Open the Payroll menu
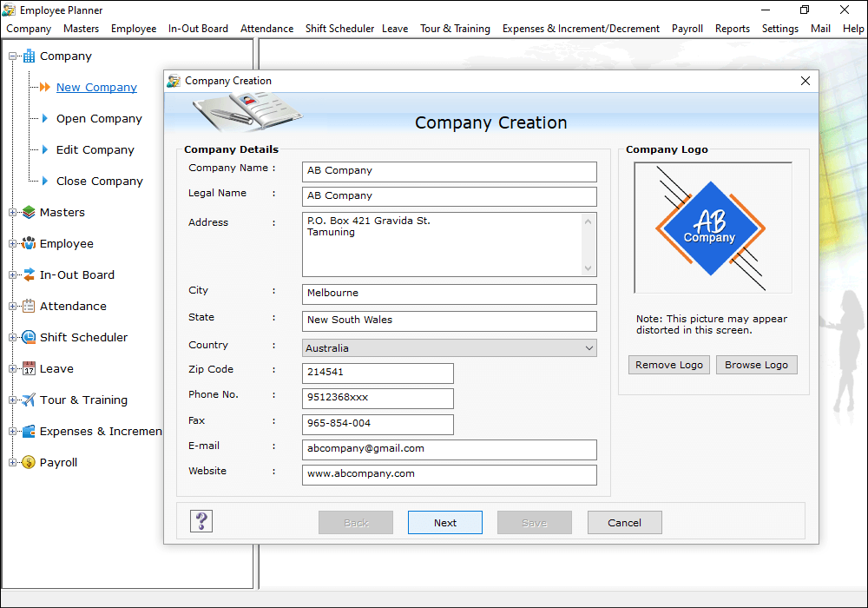 coord(687,29)
